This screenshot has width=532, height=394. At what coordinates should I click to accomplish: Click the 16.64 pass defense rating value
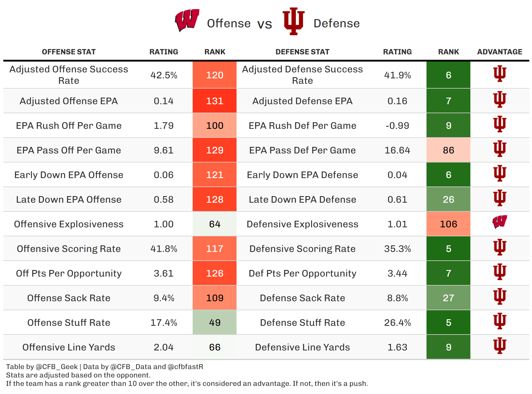[x=397, y=150]
